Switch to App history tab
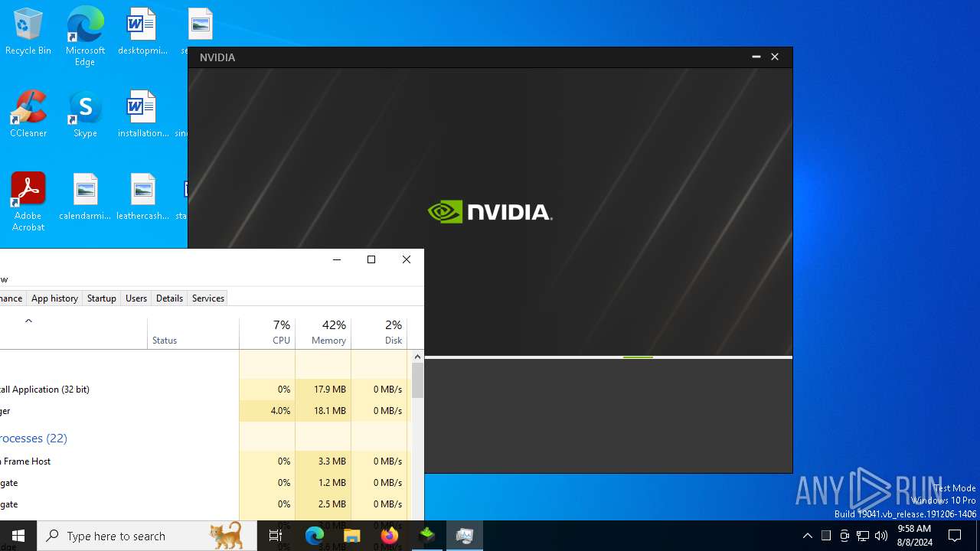The width and height of the screenshot is (980, 551). 54,298
